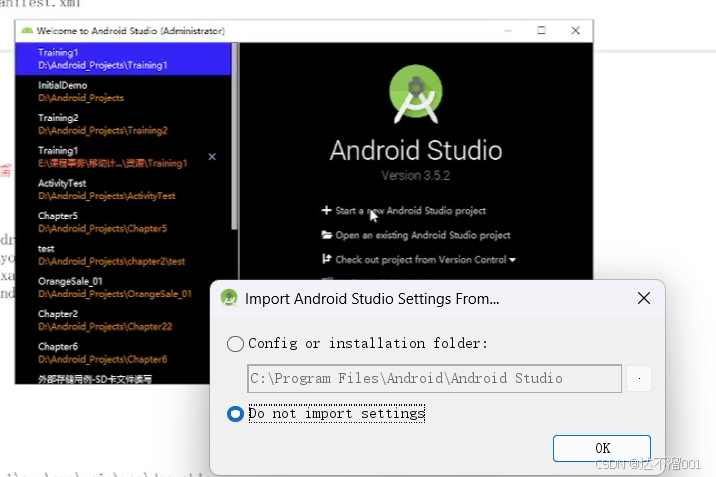Click Android icon in Welcome window title bar
716x477 pixels.
pos(27,31)
